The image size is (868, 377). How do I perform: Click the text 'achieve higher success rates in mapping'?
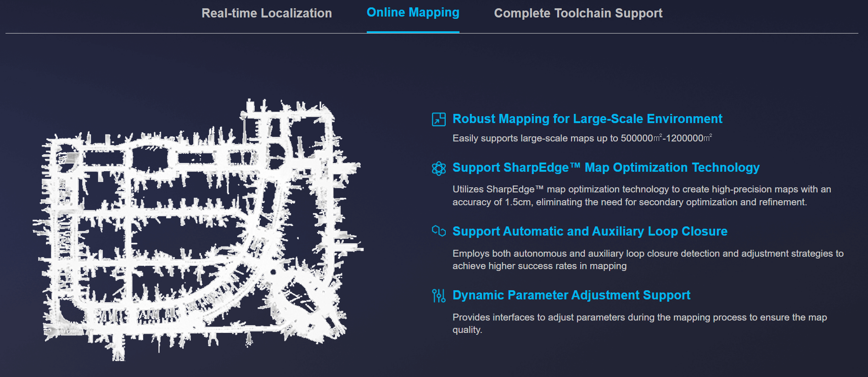(539, 266)
